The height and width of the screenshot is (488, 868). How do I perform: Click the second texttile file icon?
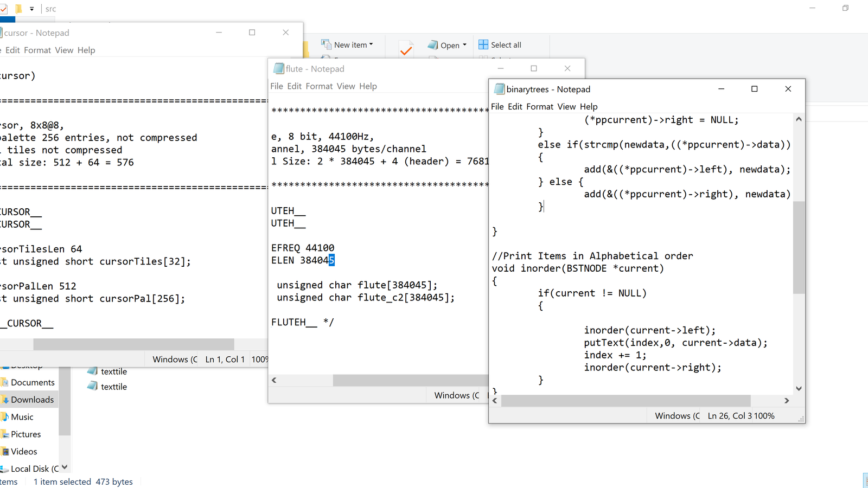coord(92,387)
